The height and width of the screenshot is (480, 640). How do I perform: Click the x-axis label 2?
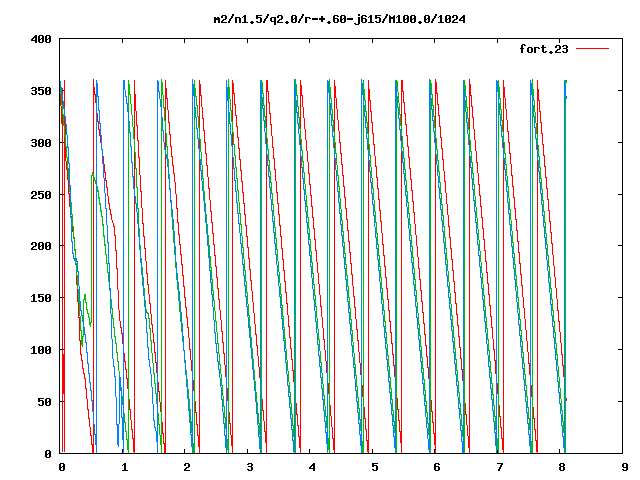click(187, 467)
